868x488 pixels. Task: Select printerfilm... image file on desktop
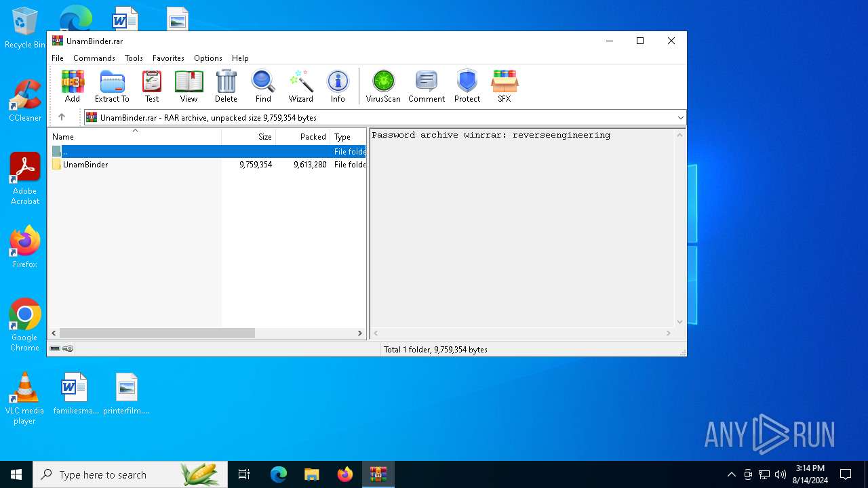(x=126, y=393)
